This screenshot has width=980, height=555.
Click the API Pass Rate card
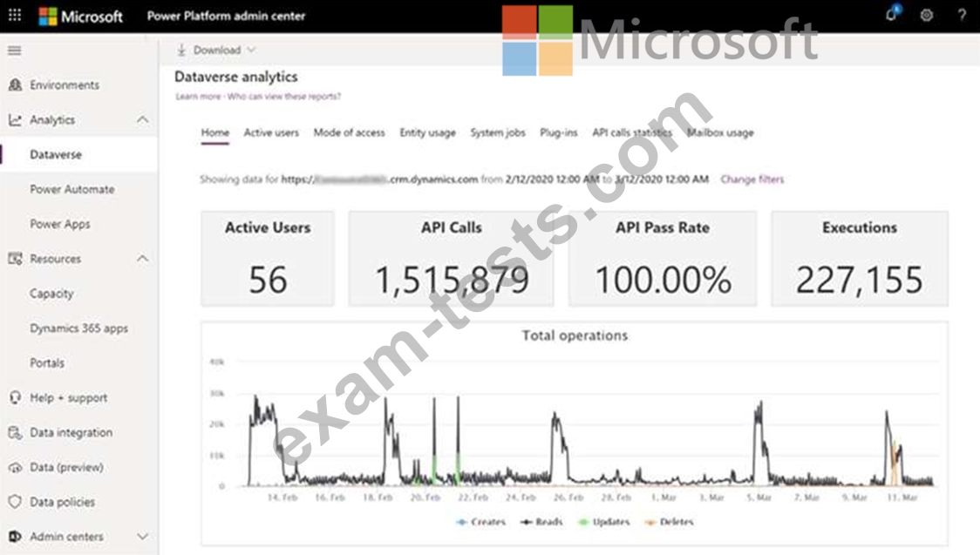pos(663,259)
